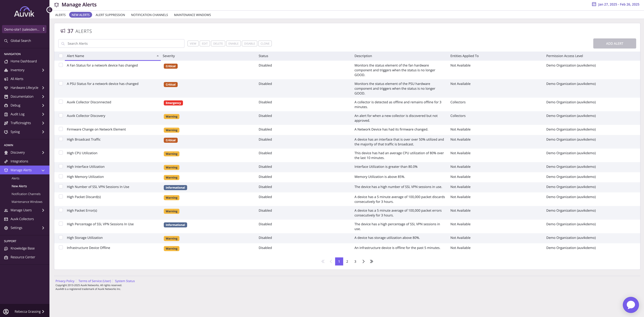Click the user profile avatar icon
Image resolution: width=644 pixels, height=317 pixels.
6,311
